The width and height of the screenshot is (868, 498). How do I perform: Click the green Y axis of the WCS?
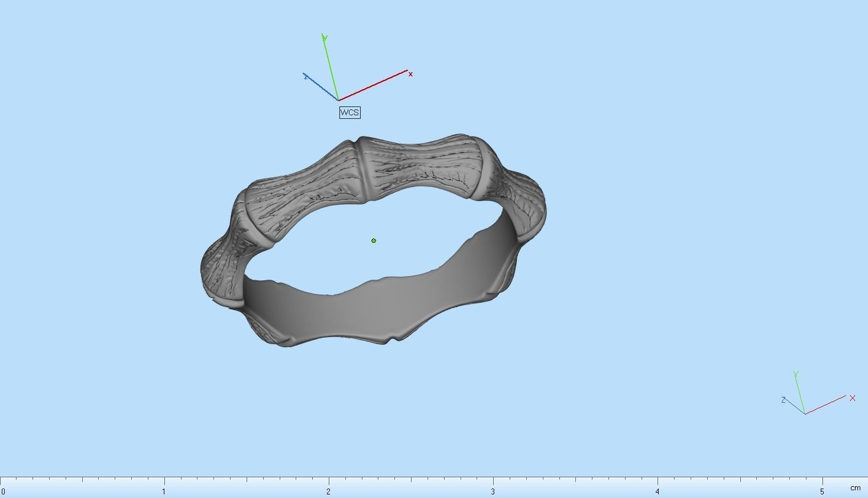click(331, 68)
